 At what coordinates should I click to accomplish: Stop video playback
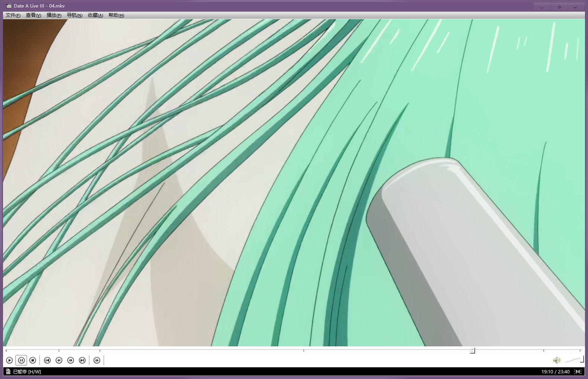tap(33, 360)
